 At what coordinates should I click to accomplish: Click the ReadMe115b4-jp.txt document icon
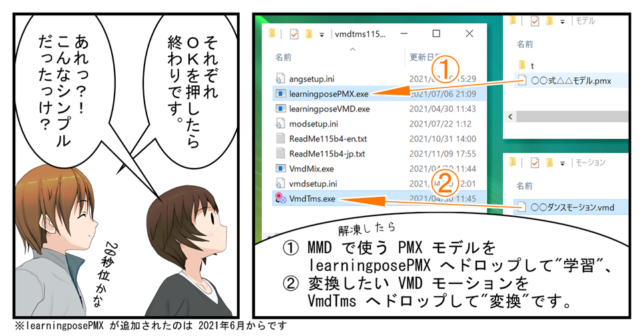click(280, 153)
